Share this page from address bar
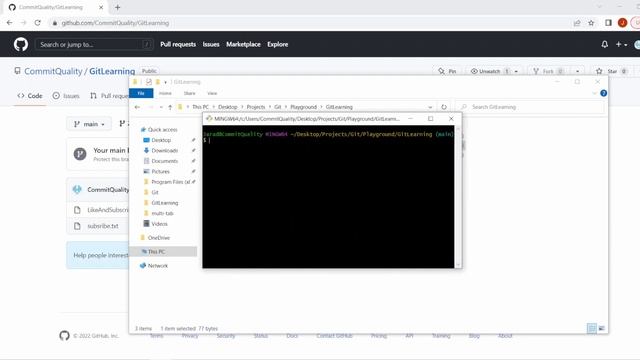This screenshot has height=360, width=640. click(x=577, y=23)
